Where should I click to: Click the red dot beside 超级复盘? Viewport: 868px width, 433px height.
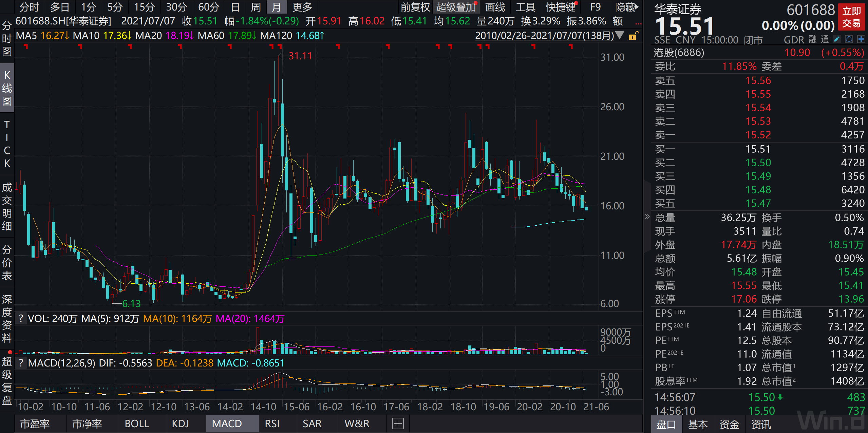click(10, 352)
